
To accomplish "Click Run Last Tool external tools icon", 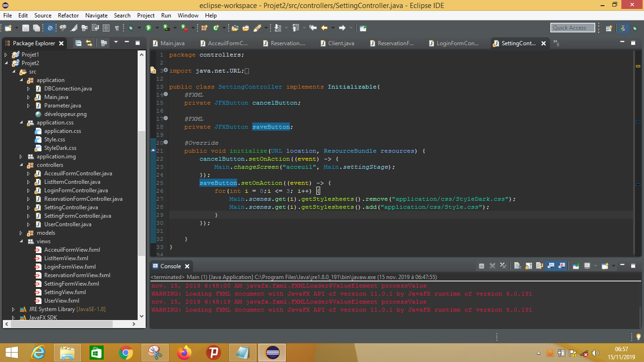I will point(184,28).
